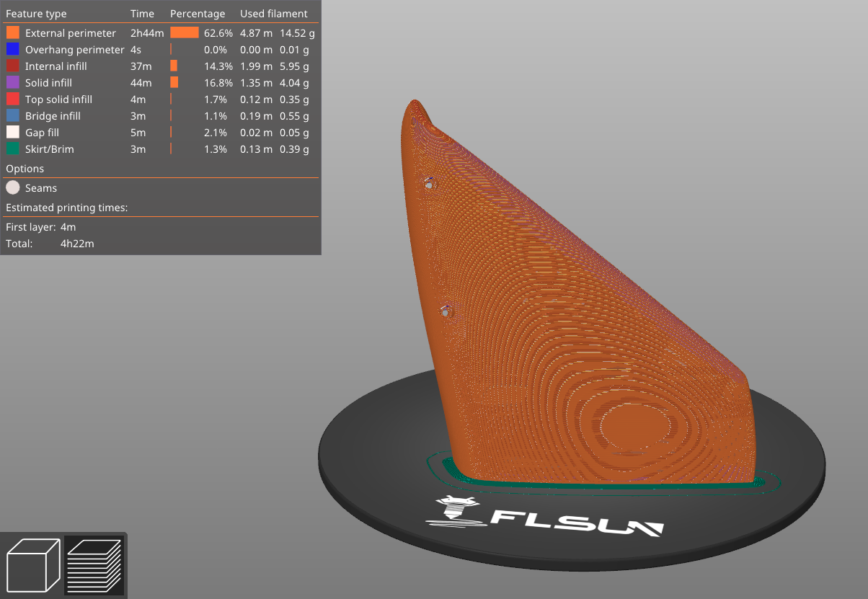
Task: Toggle Seams visibility circle icon
Action: (x=13, y=188)
